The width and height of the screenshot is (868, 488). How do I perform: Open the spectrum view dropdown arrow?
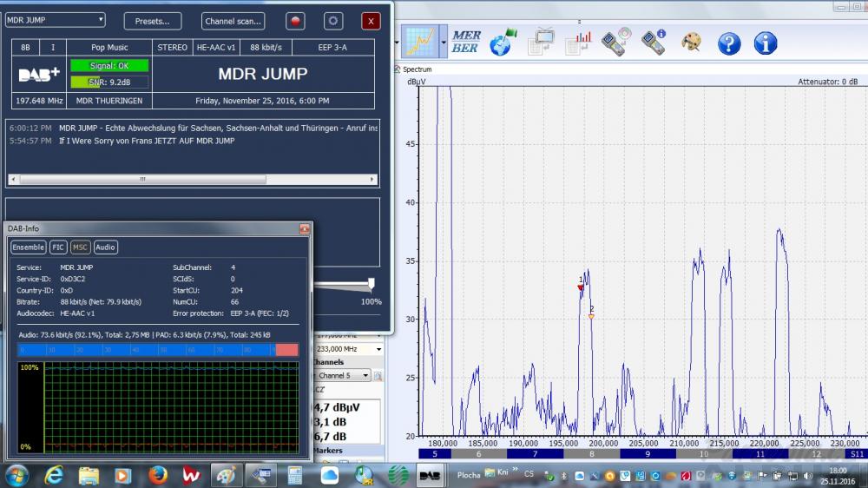click(444, 42)
